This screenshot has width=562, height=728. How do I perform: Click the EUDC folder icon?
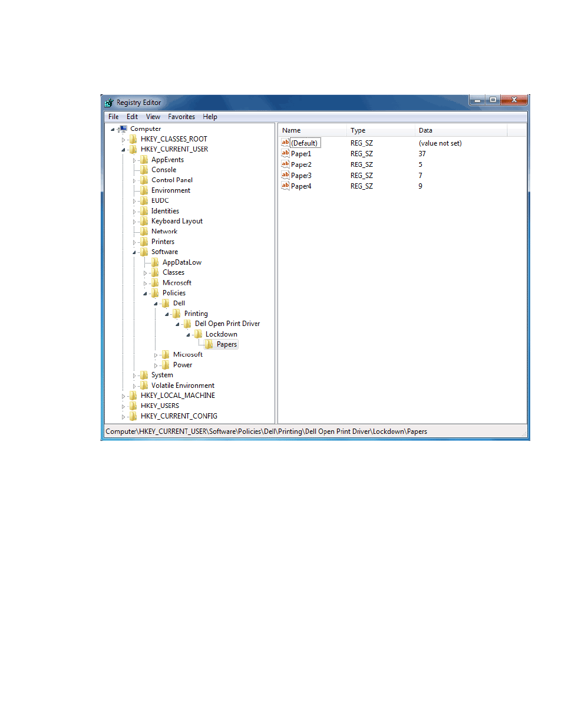(x=144, y=200)
